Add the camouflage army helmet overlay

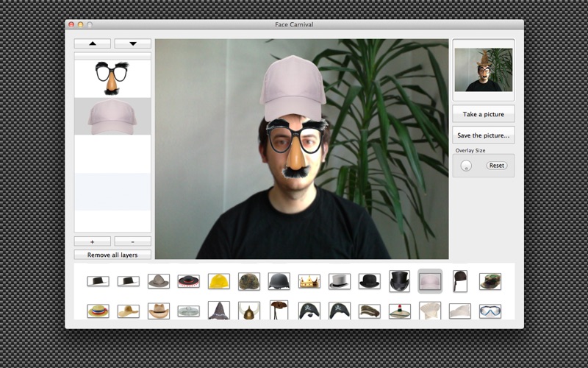[x=249, y=281]
